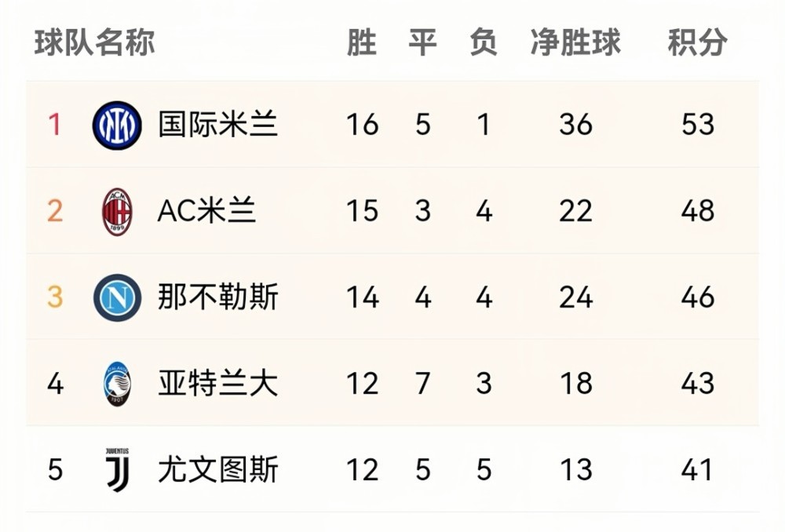Click the AC Milan club crest
Viewport: 785px width, 532px height.
pyautogui.click(x=117, y=212)
